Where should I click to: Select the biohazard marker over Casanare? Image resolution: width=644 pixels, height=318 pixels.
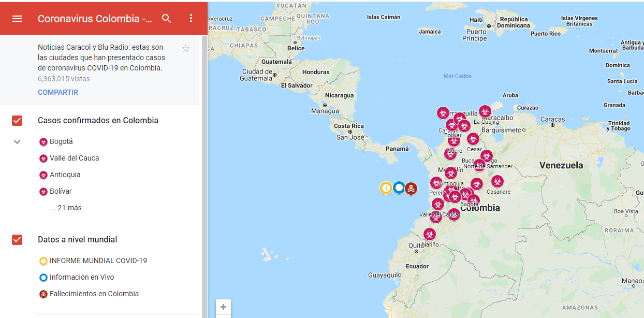click(497, 181)
